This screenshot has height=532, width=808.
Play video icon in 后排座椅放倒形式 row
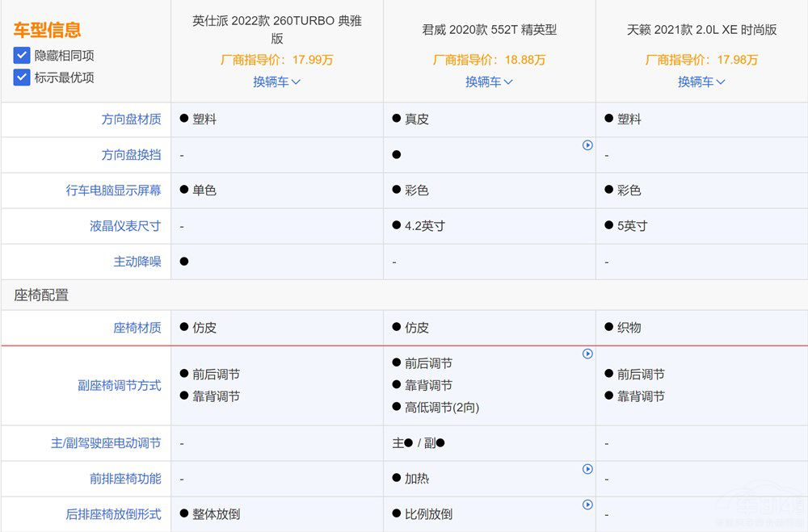[587, 505]
